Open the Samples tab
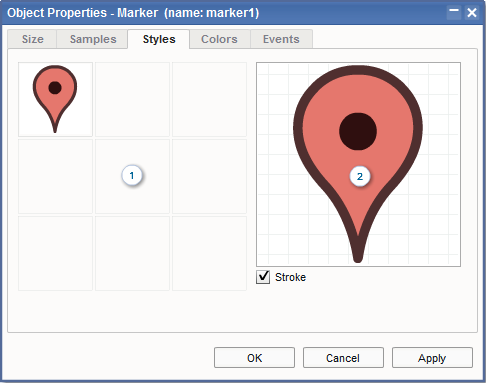Viewport: 488px width, 385px height. [93, 39]
